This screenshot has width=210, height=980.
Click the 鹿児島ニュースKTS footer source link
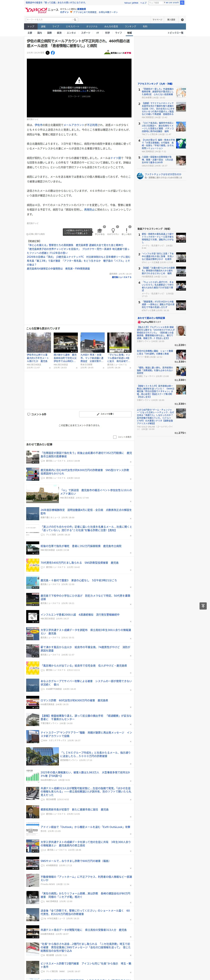click(122, 277)
